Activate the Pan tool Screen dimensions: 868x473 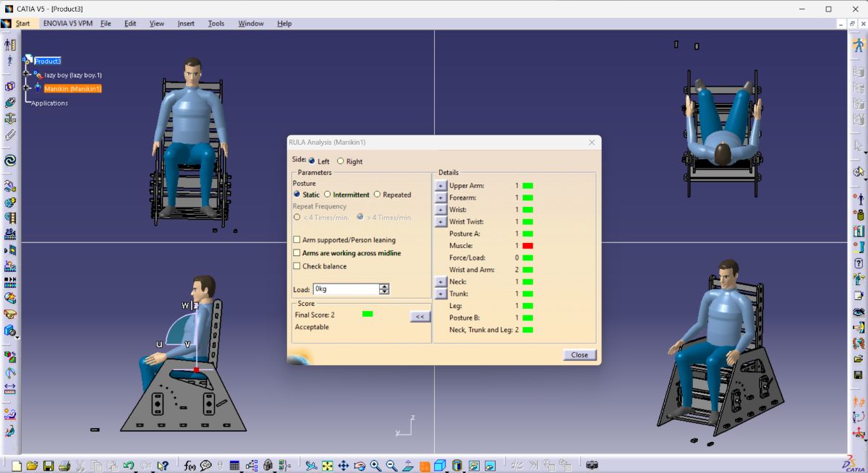pyautogui.click(x=344, y=464)
